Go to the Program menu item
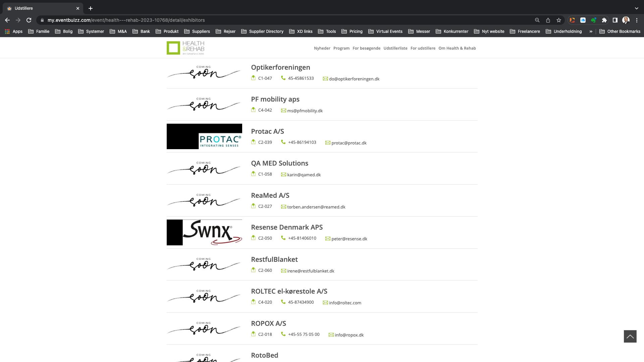 click(341, 48)
